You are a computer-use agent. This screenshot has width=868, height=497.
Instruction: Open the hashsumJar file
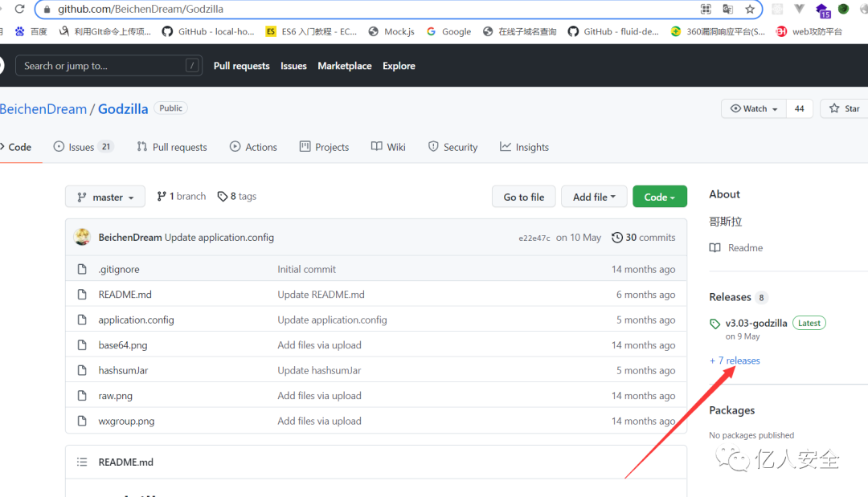124,370
